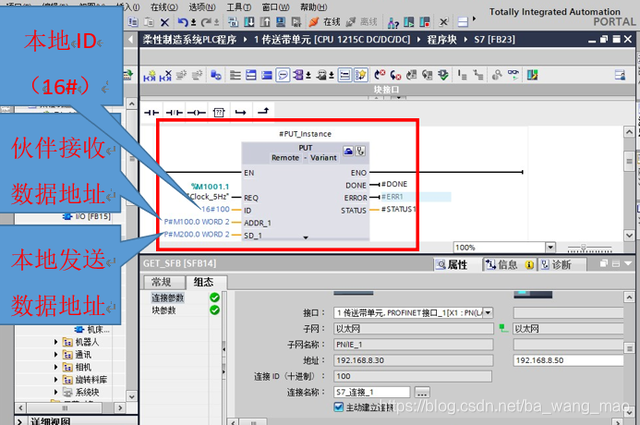Insert a normally open contact

point(151,112)
